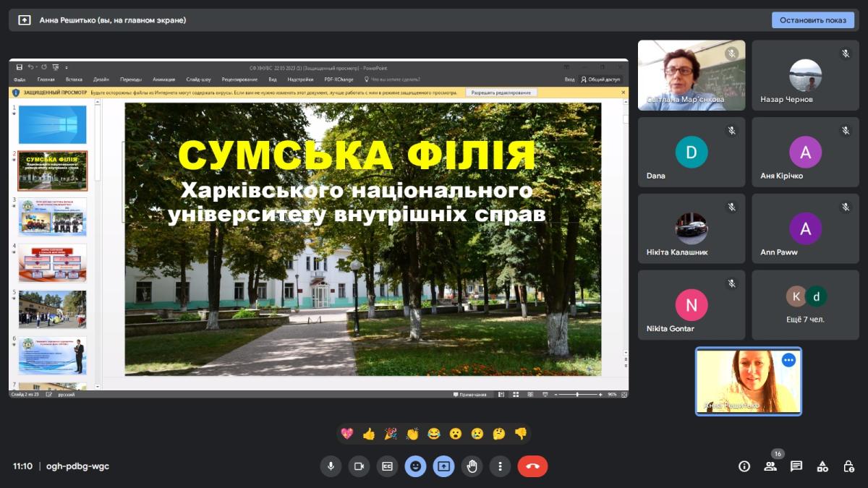
Task: Open the Слайд-шоу ribbon tab
Action: (198, 80)
